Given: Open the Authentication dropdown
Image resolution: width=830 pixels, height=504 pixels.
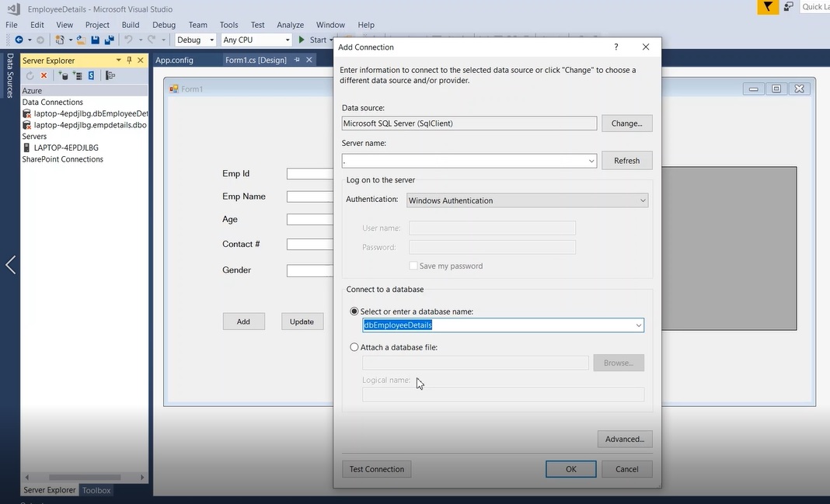Looking at the screenshot, I should 643,200.
